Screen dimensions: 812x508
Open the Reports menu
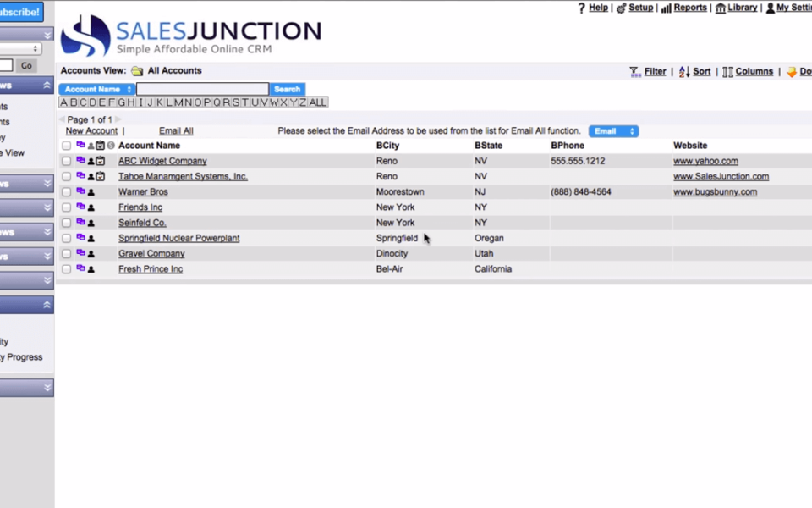[690, 8]
